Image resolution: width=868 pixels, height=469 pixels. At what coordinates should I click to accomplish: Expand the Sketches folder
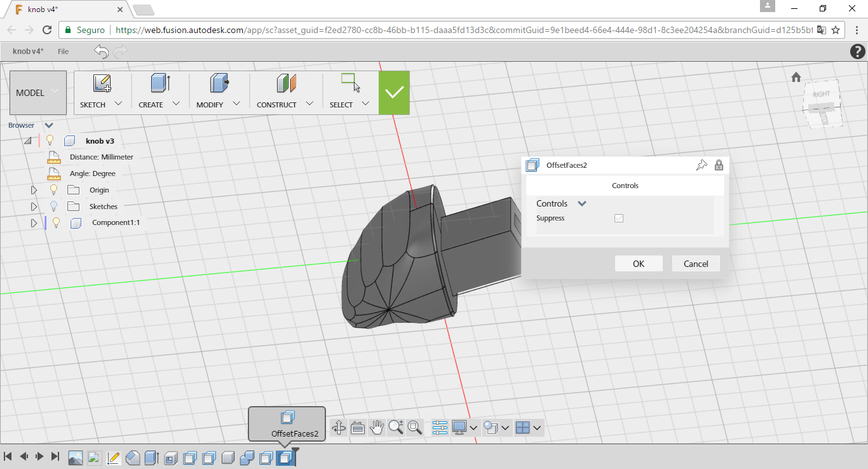34,207
